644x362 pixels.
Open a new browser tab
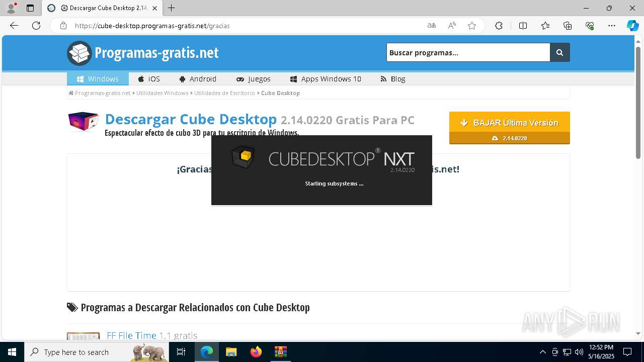coord(172,8)
